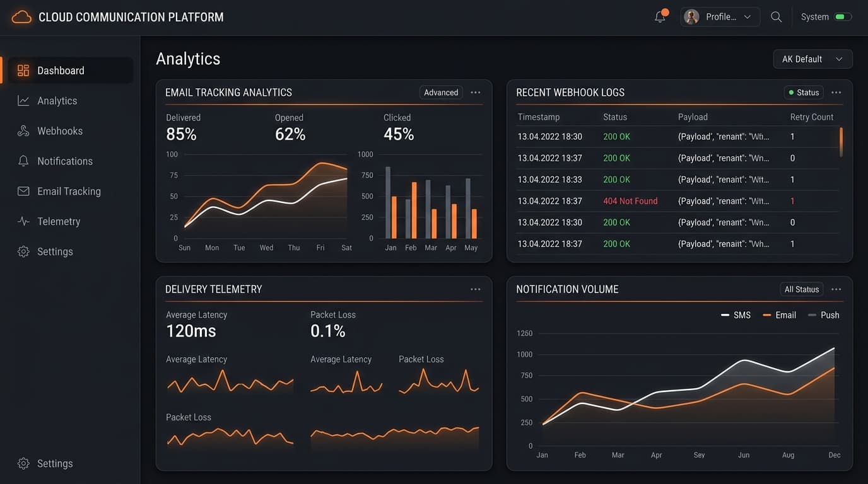Viewport: 868px width, 484px height.
Task: Open the notification bell in the header
Action: 660,16
